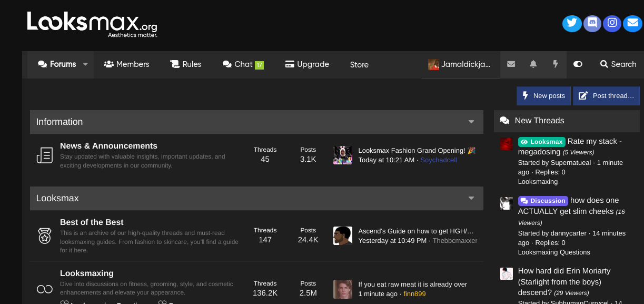Open Looksmax Fashion Grand Opening thread

(x=417, y=151)
